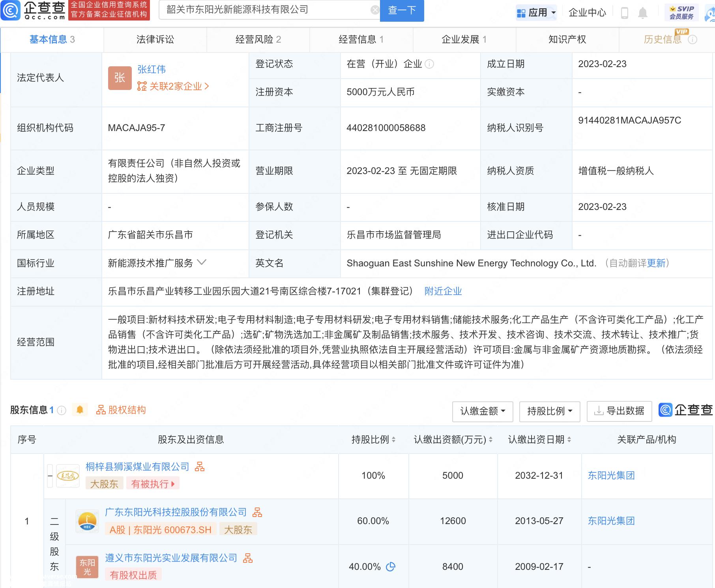715x588 pixels.
Task: Switch to 企业发展 tab
Action: (x=464, y=39)
